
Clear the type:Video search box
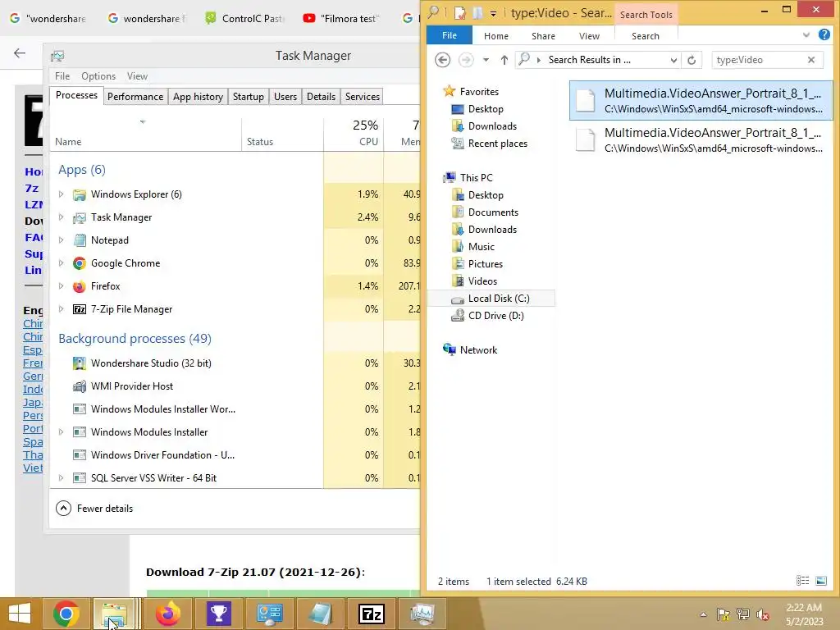[811, 60]
